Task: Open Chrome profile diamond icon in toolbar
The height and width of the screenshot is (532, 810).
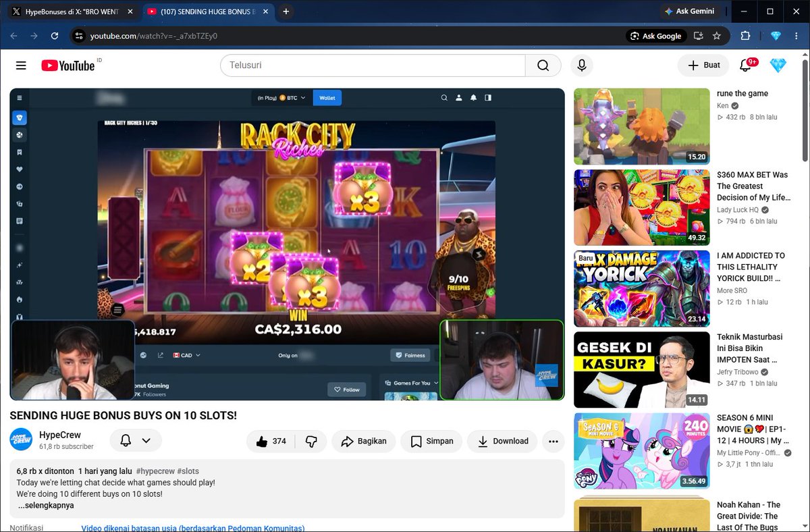Action: pyautogui.click(x=776, y=36)
